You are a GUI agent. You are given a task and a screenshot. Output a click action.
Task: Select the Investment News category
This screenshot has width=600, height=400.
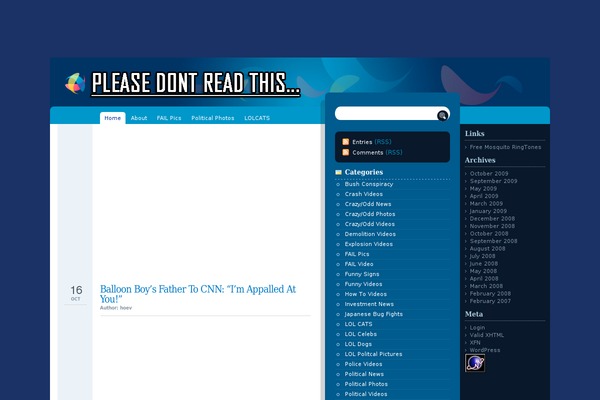click(369, 304)
